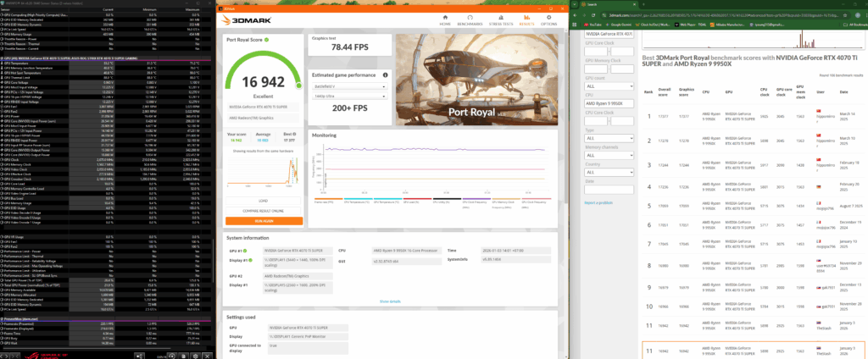
Task: Click the browser profile avatar icon
Action: 858,15
